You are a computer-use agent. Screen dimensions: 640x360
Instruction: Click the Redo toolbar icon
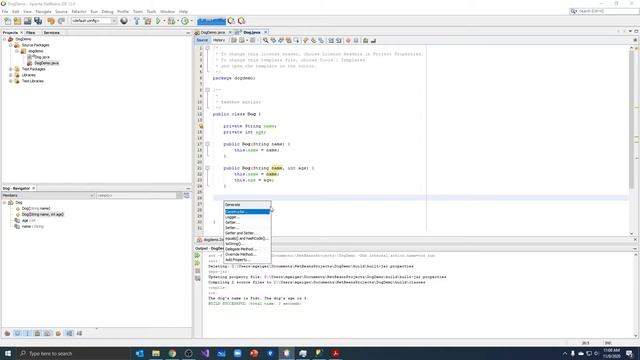tap(61, 21)
